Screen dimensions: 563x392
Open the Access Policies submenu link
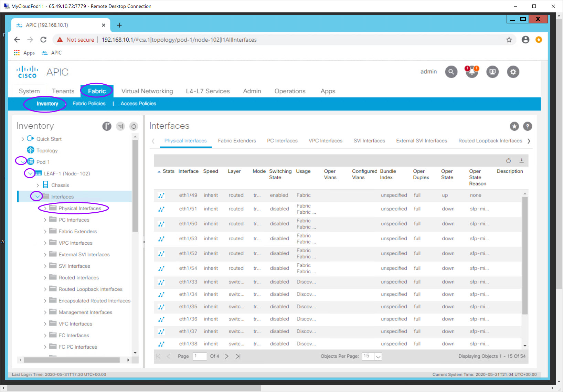click(138, 104)
